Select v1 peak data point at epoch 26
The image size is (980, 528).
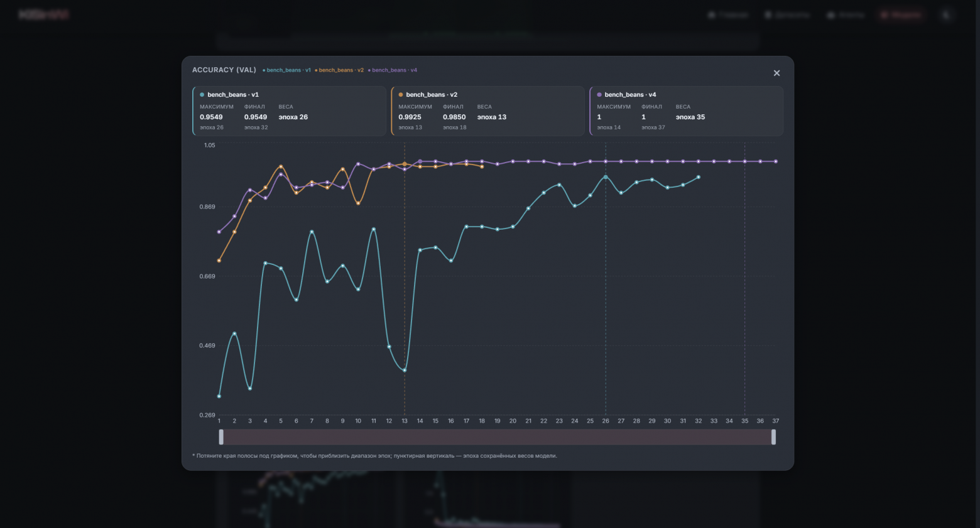(606, 177)
